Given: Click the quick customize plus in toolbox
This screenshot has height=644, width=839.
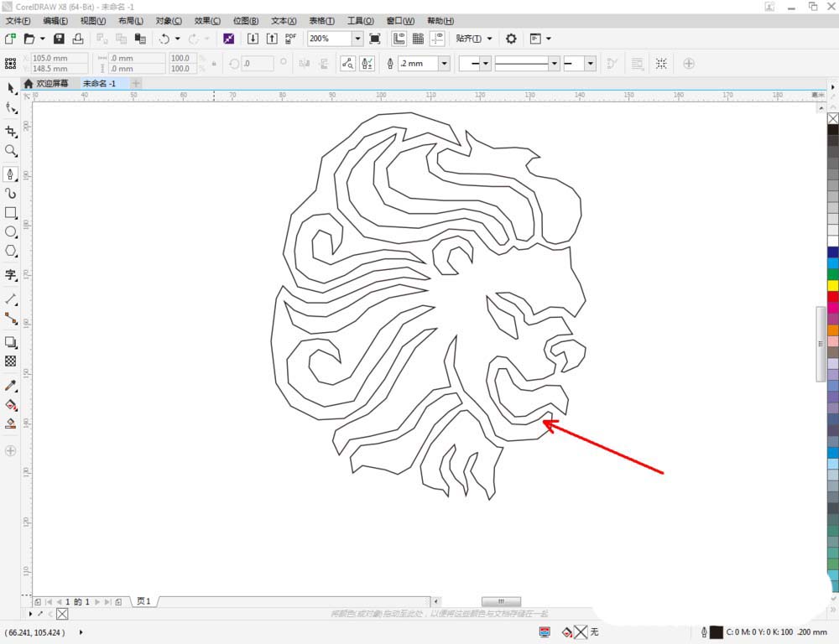Looking at the screenshot, I should coord(11,451).
